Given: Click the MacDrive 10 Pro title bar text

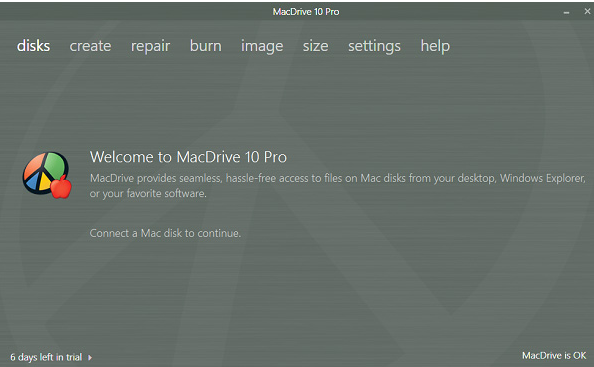Looking at the screenshot, I should (306, 12).
